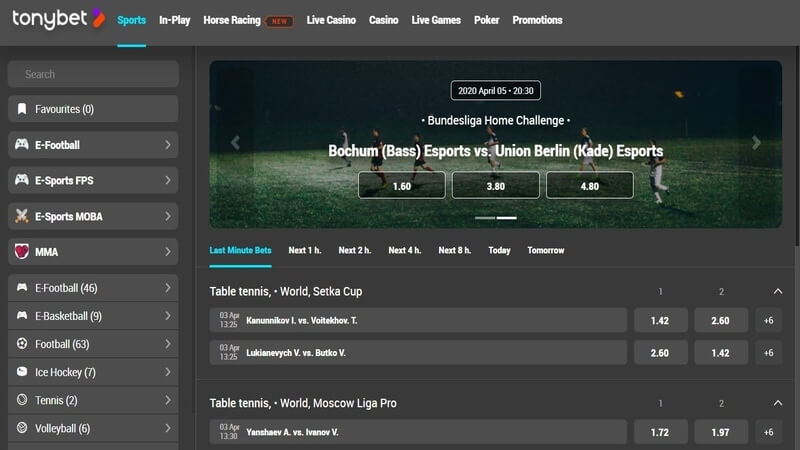Click the tonybet logo
This screenshot has width=800, height=450.
59,19
